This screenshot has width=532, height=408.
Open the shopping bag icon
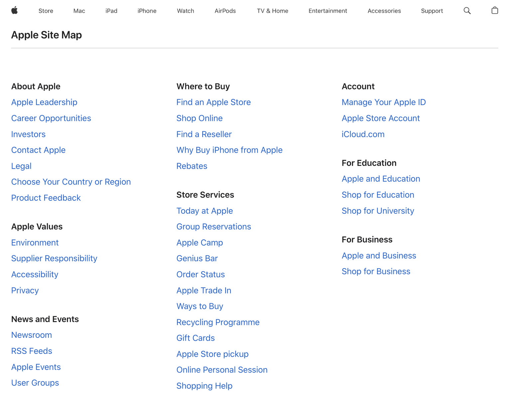(x=495, y=10)
